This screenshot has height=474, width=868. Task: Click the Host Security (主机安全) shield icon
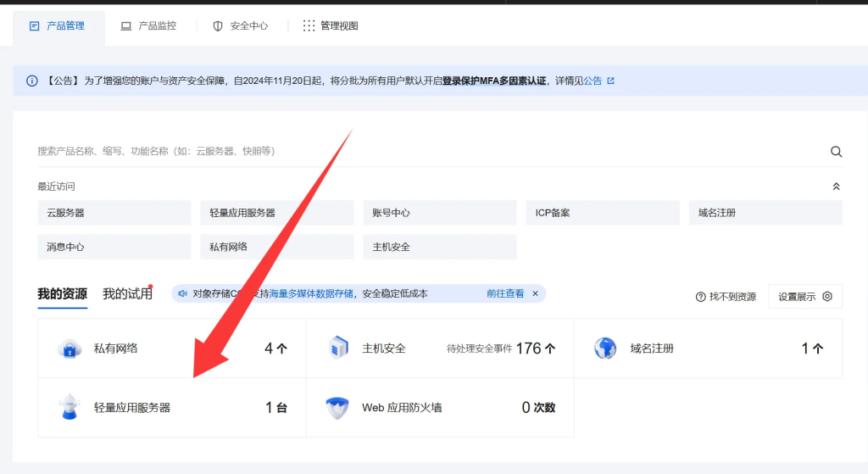point(338,349)
